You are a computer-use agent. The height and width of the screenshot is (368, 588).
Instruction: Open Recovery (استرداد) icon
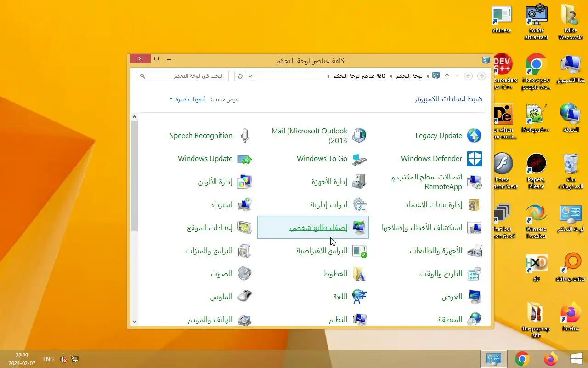tap(245, 205)
